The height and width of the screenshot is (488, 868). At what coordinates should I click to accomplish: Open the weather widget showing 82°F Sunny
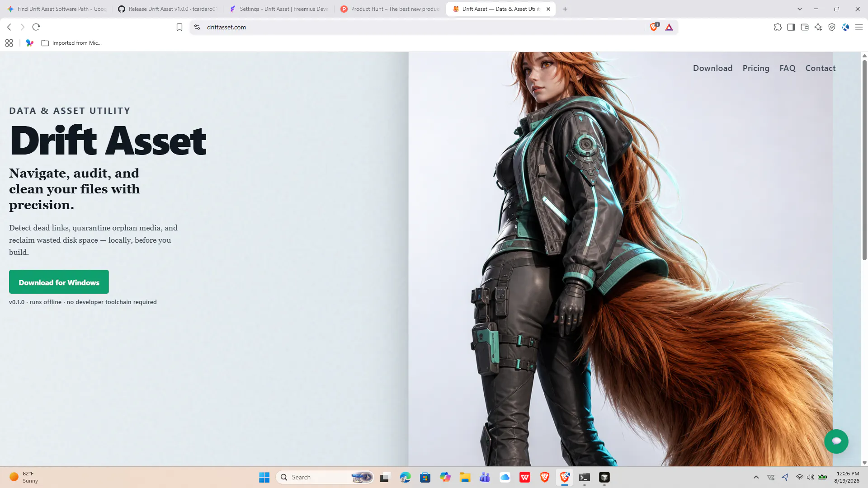point(24,477)
